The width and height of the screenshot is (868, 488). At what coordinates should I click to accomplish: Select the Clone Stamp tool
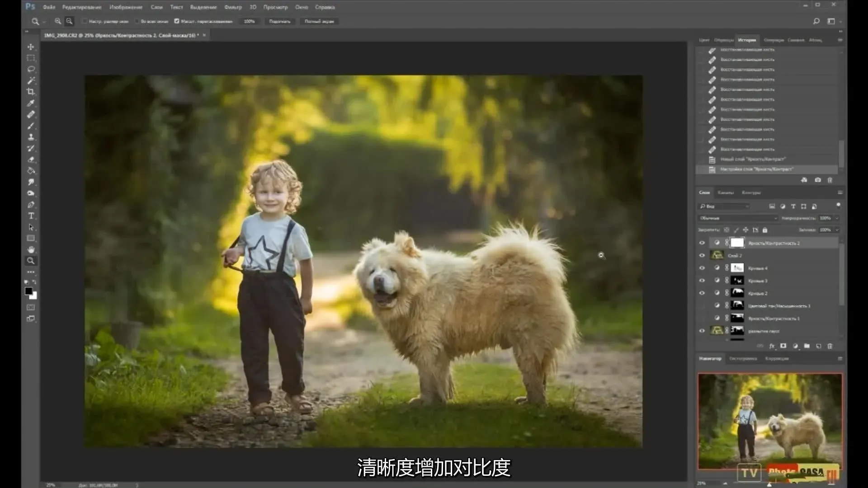[31, 137]
